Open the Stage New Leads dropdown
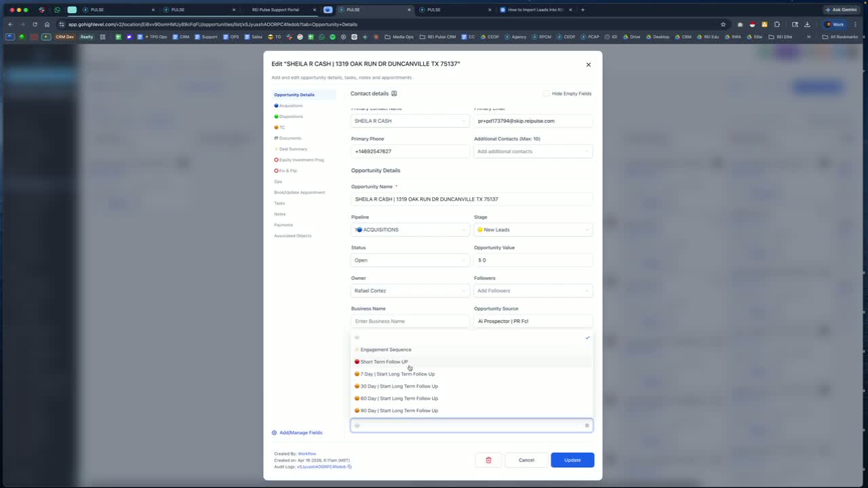 coord(533,230)
